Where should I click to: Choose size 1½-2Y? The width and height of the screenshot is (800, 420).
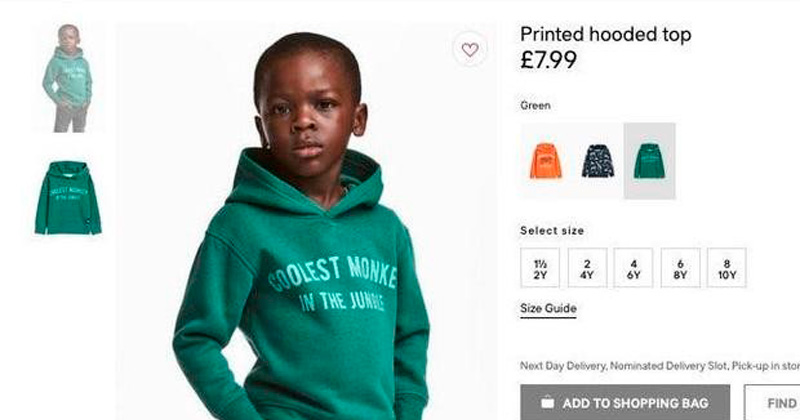[x=540, y=268]
